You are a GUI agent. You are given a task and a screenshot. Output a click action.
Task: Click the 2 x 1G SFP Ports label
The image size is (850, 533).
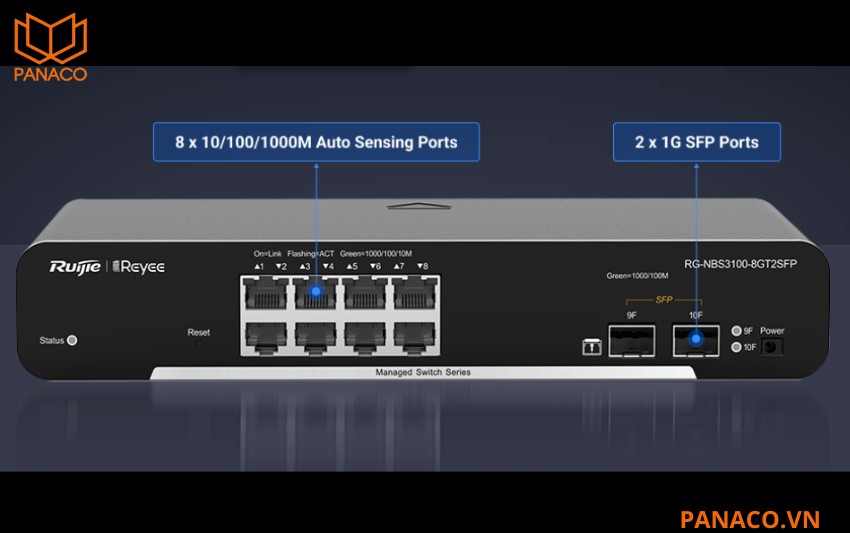[697, 142]
